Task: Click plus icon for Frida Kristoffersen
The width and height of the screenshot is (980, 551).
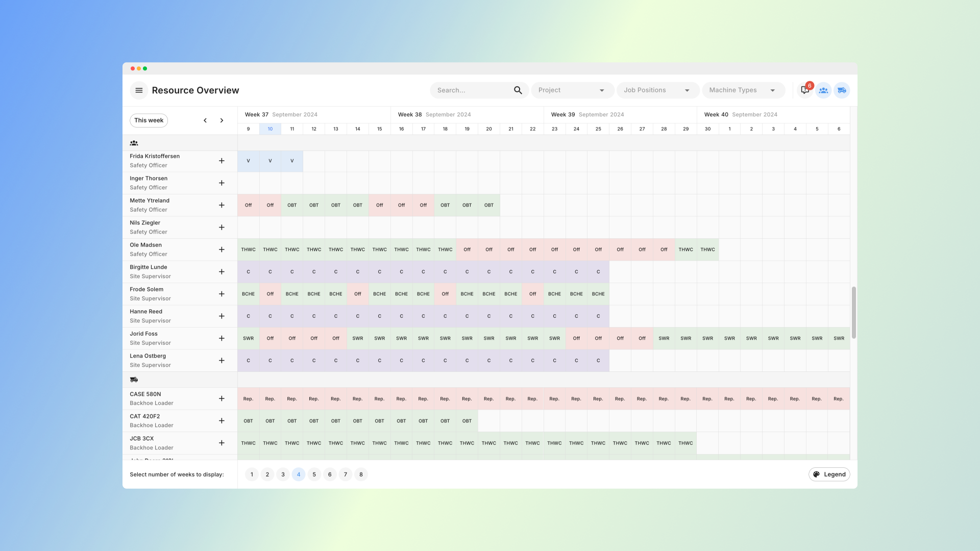Action: pos(222,161)
